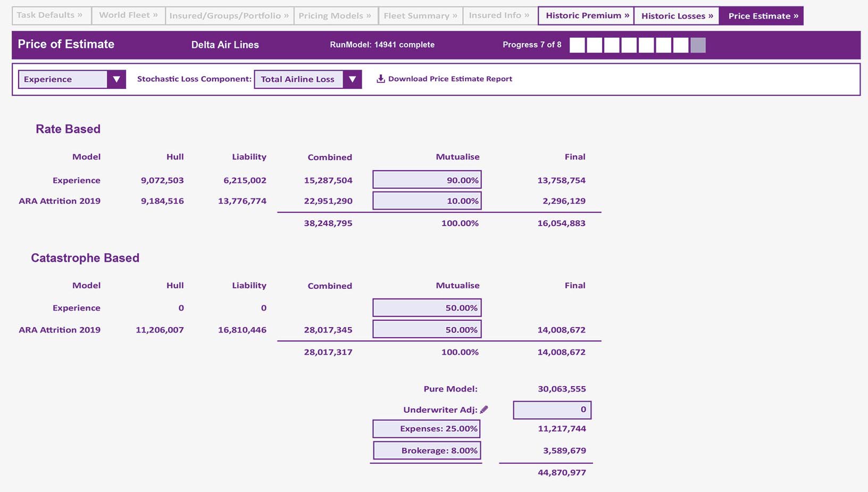
Task: Click the Expenses amount 11,217,744
Action: coord(562,429)
